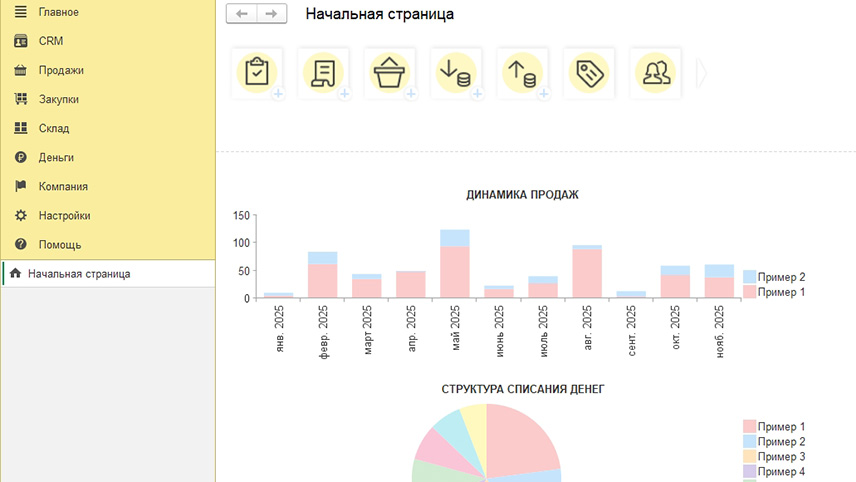The width and height of the screenshot is (856, 482).
Task: Open the incoming money (down arrow coins) tile
Action: pos(456,73)
